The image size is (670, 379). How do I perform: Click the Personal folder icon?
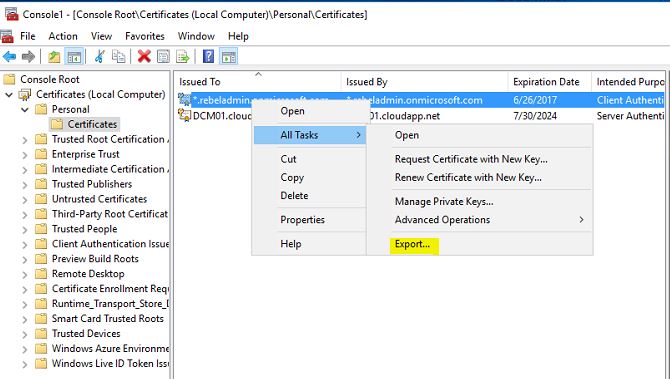[x=41, y=109]
